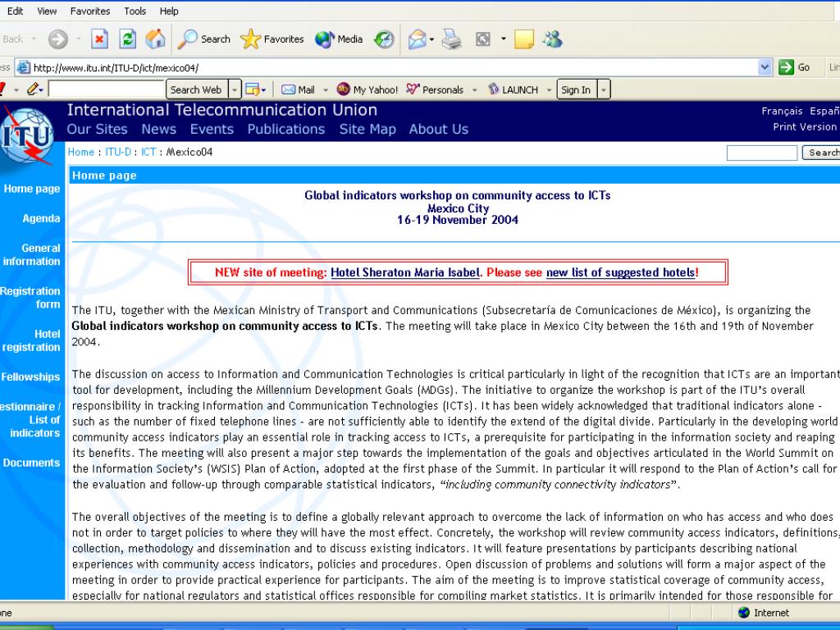Expand the Forward history dropdown arrow
This screenshot has height=630, width=840.
[x=78, y=39]
